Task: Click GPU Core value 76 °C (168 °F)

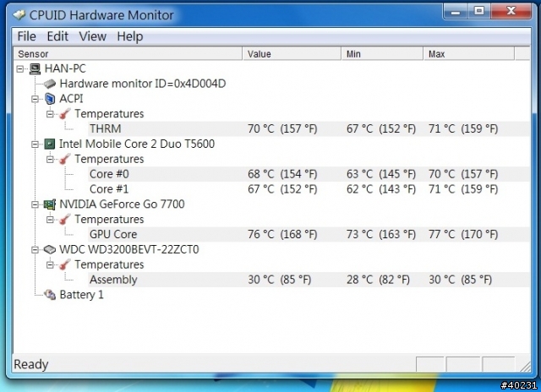Action: click(x=282, y=234)
